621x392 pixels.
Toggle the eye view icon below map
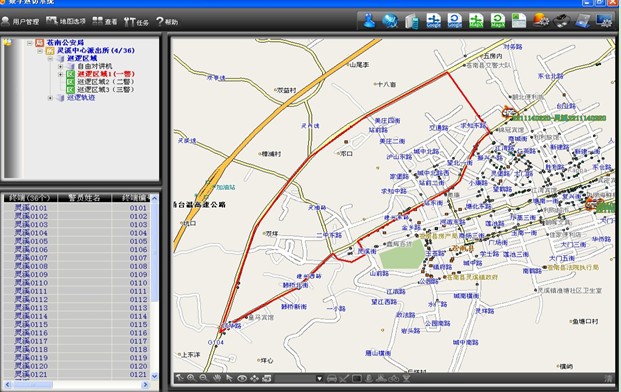[242, 379]
